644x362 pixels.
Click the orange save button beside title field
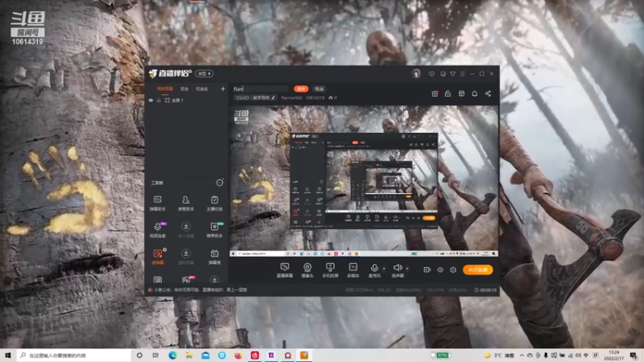(301, 88)
